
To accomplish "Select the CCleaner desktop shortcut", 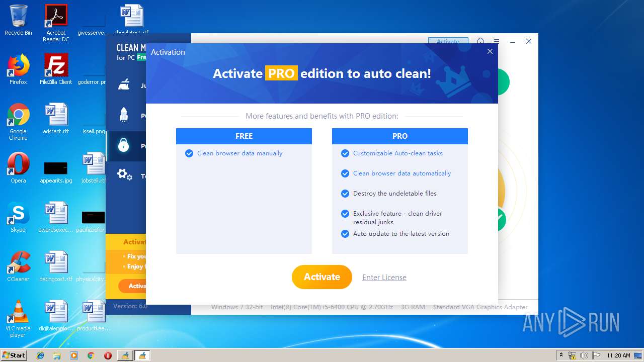I will [18, 266].
